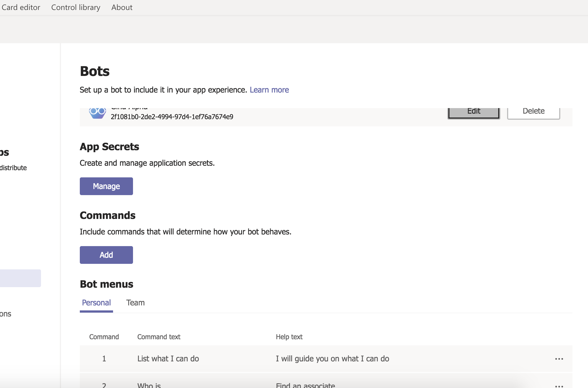This screenshot has width=588, height=388.
Task: Click the 'Find an associate' help text
Action: pos(305,385)
